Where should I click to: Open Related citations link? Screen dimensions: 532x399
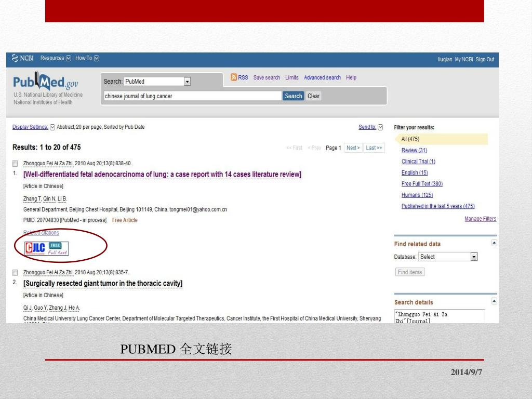pyautogui.click(x=41, y=233)
